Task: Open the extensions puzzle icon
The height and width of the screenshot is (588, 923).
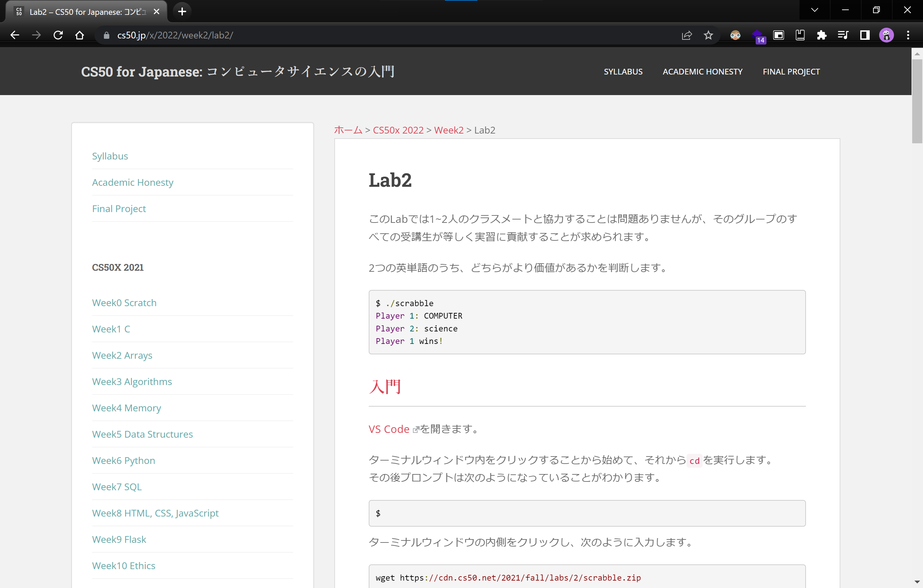Action: [821, 35]
